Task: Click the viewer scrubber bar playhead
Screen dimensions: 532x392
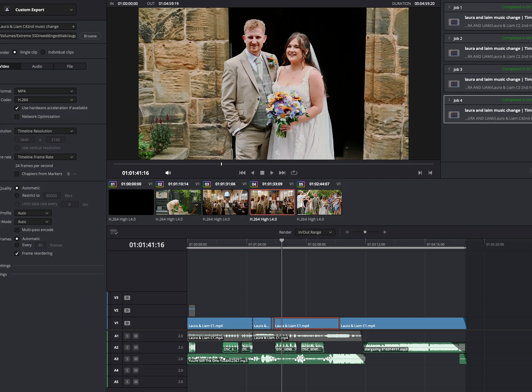Action: point(221,164)
